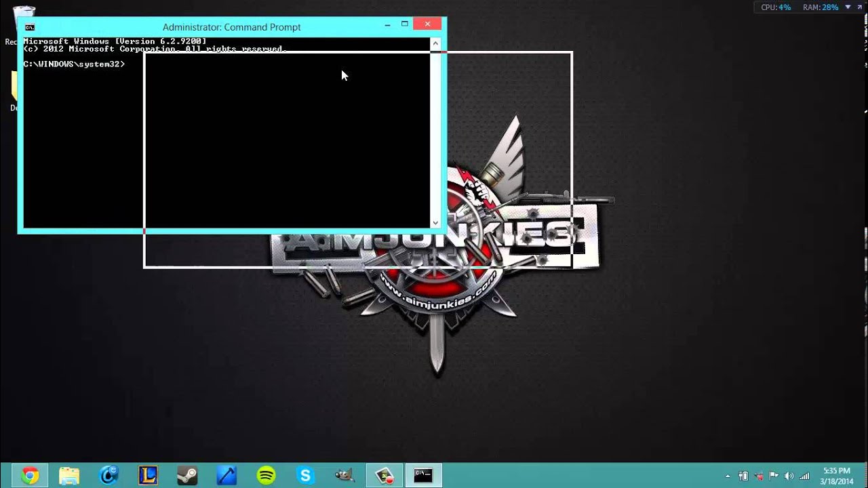Click the Command Prompt taskbar button

[424, 476]
